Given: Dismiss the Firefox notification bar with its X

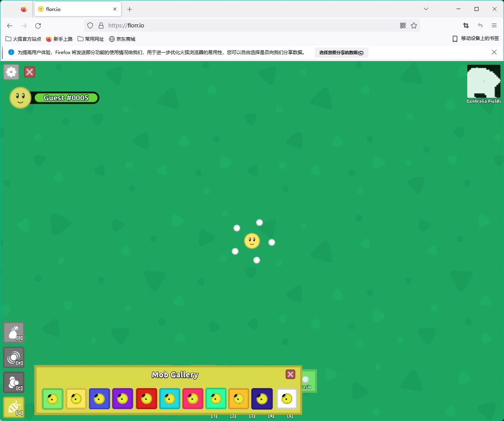Looking at the screenshot, I should pyautogui.click(x=494, y=52).
